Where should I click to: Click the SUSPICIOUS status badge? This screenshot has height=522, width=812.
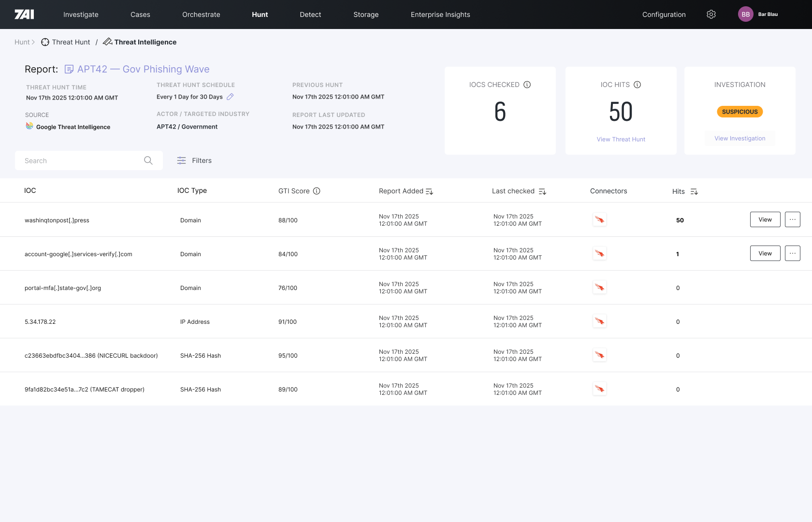tap(740, 112)
